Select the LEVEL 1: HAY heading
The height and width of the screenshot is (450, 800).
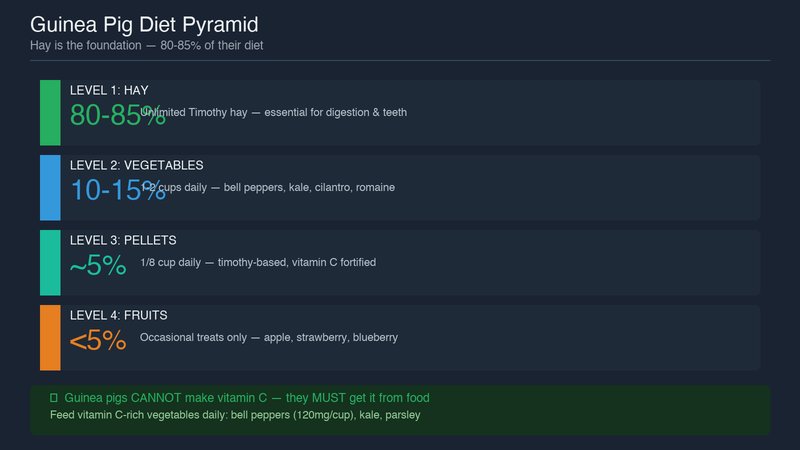[109, 90]
